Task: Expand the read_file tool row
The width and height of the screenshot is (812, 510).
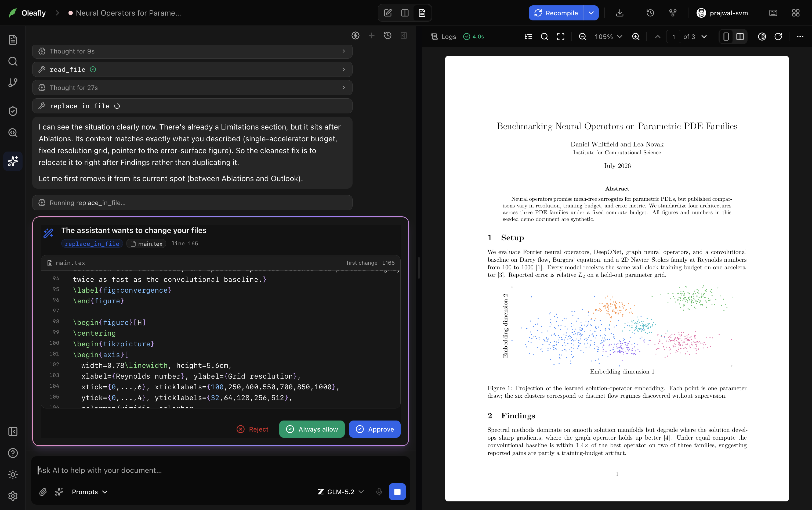Action: (x=192, y=69)
